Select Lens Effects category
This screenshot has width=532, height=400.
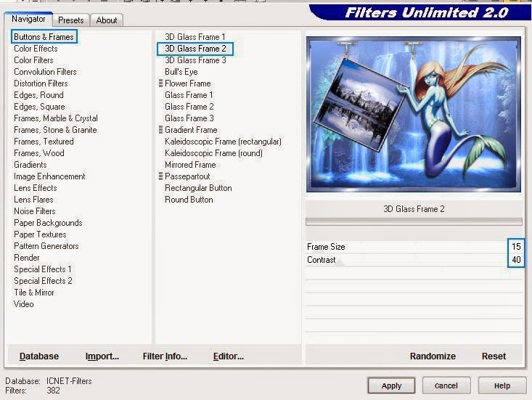click(x=36, y=187)
